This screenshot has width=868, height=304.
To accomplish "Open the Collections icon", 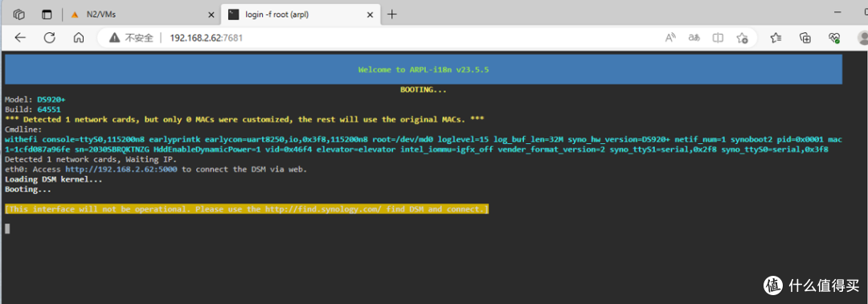I will click(805, 38).
